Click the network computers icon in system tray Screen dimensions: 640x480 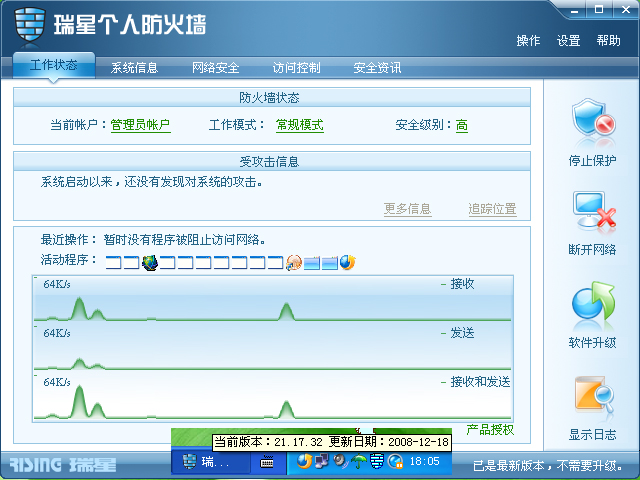[322, 461]
